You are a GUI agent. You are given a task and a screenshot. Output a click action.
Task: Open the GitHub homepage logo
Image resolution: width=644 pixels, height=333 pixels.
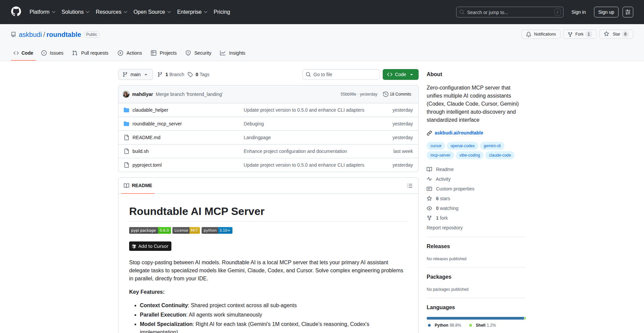point(16,12)
